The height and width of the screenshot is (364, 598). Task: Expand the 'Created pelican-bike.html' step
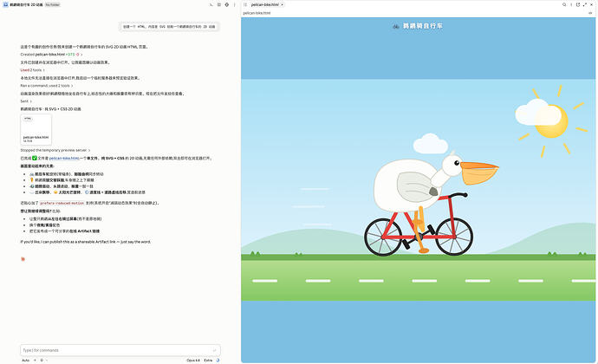pos(51,55)
